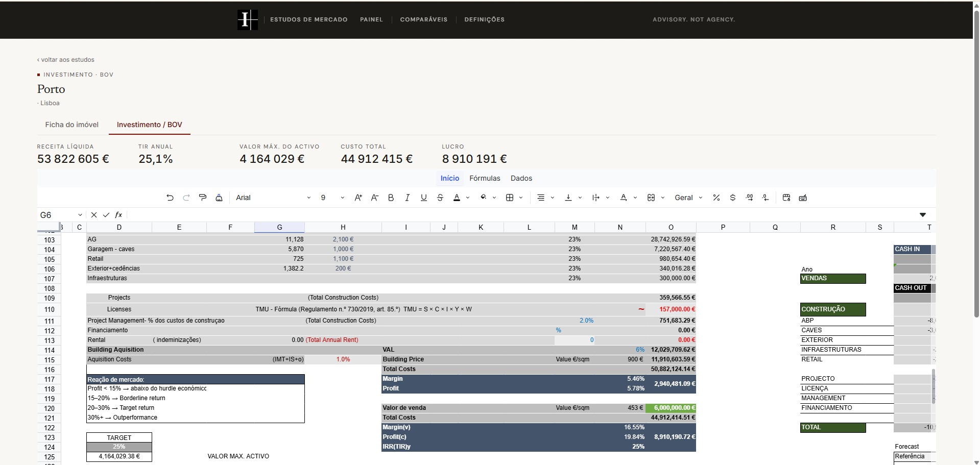Screen dimensions: 980x465
Task: Click the formula confirm checkmark
Action: [x=106, y=215]
